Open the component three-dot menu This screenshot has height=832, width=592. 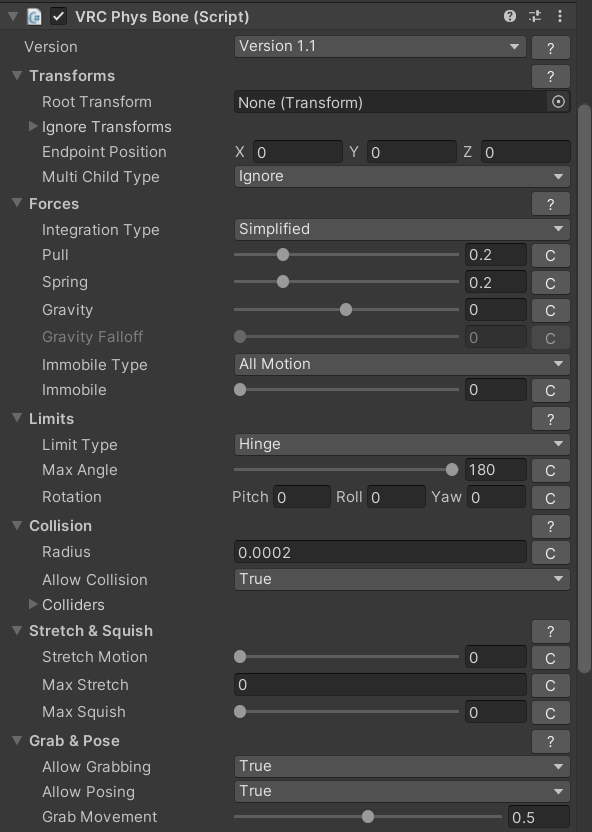[560, 16]
